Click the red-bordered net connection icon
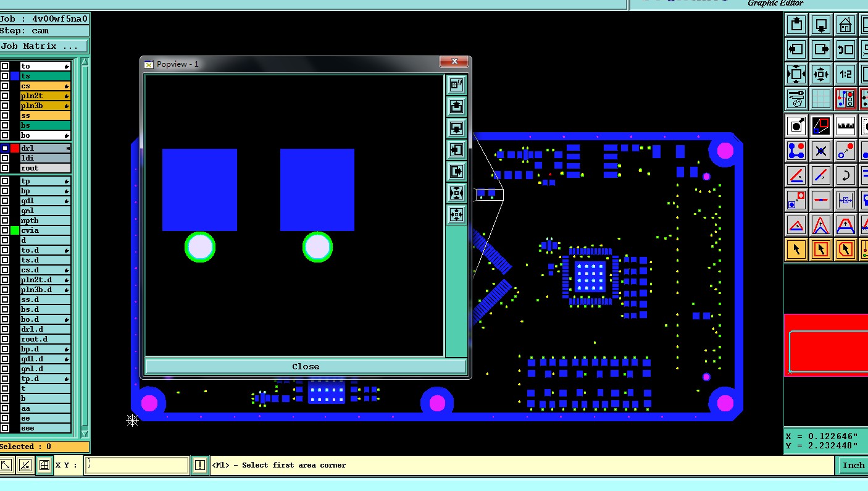 click(x=845, y=99)
